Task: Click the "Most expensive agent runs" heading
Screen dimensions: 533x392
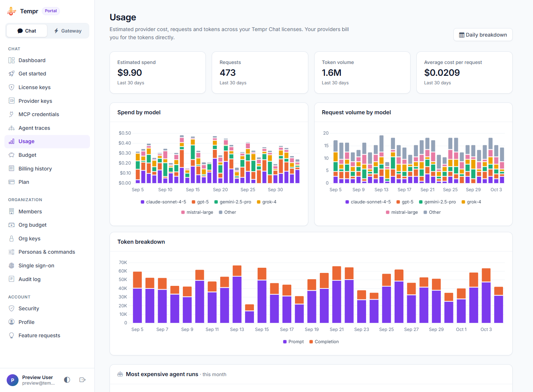Action: [162, 374]
